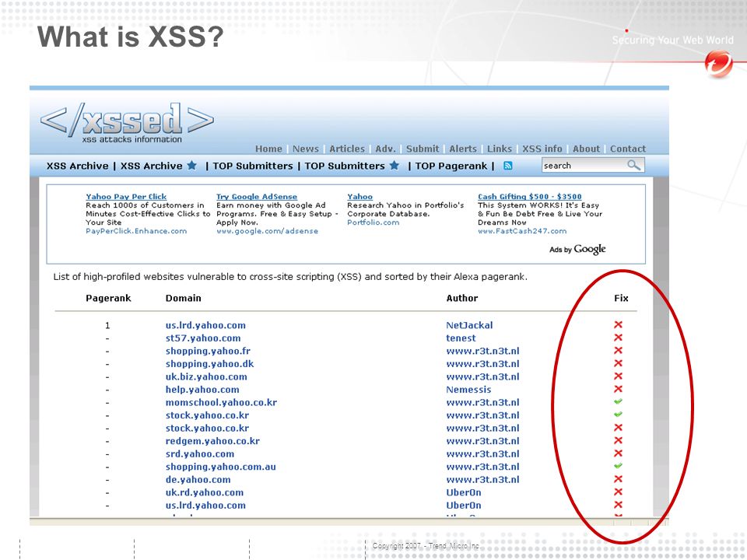Screen dimensions: 747x560
Task: Open the srd.yahoo.com domain link
Action: [200, 453]
